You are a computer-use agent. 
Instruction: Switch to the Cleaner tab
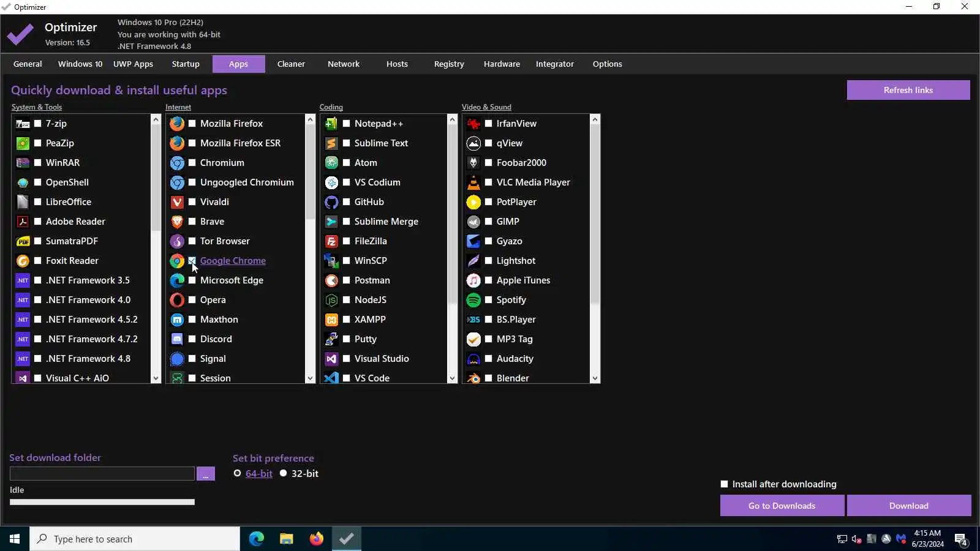[291, 64]
